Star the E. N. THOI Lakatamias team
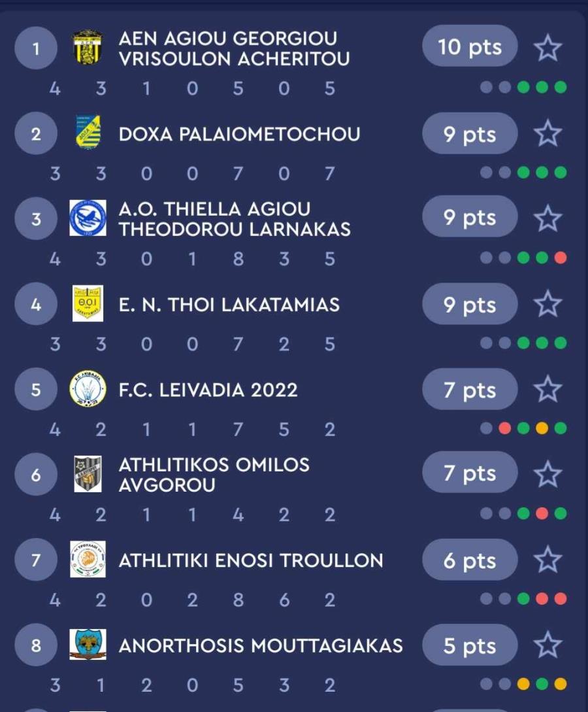 547,304
